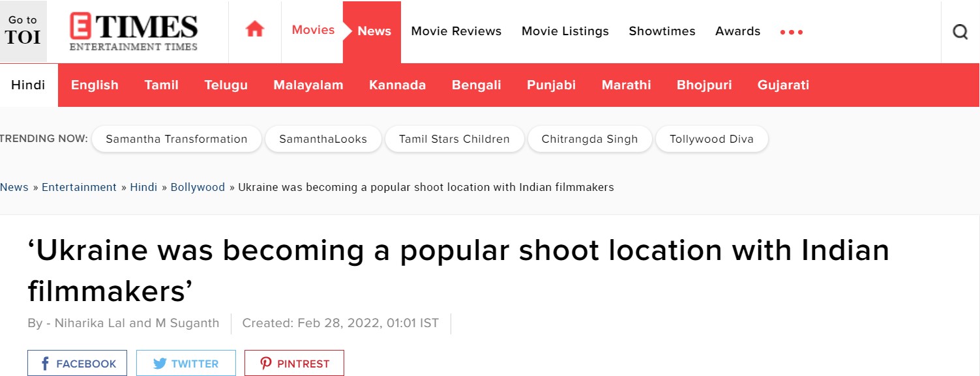980x376 pixels.
Task: Open trending topic Samantha Transformation
Action: coord(177,139)
